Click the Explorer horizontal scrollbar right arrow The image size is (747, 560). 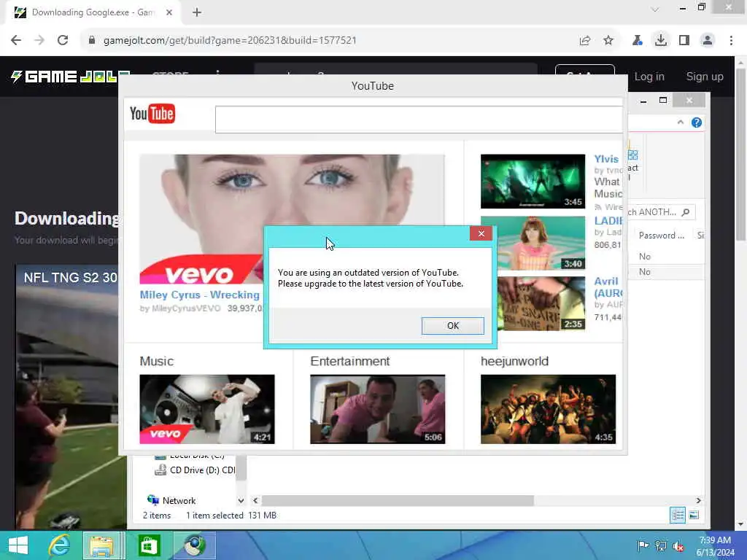(x=698, y=500)
